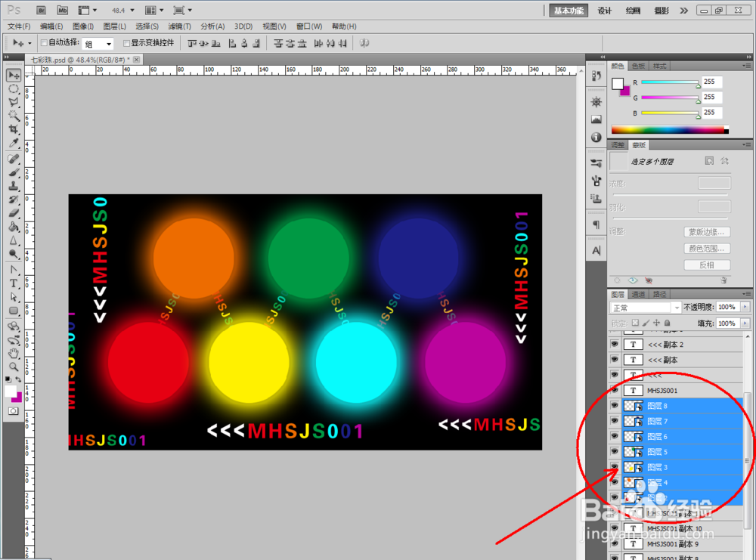The width and height of the screenshot is (756, 560).
Task: Open the 滤镜(T) menu
Action: click(x=179, y=26)
